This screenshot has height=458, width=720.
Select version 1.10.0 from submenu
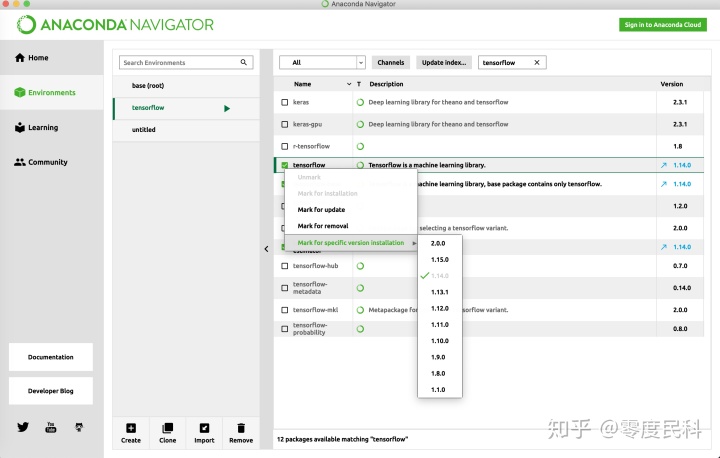point(440,341)
